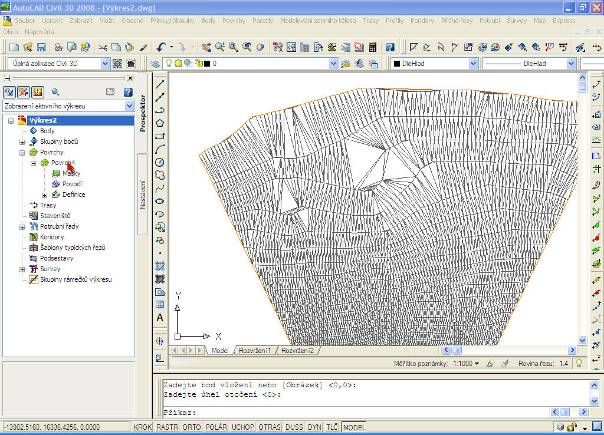This screenshot has height=435, width=604.
Task: Switch to the Model tab
Action: click(219, 351)
